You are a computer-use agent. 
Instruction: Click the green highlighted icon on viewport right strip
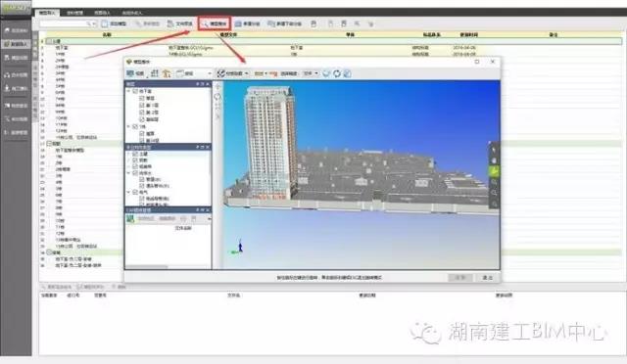click(x=494, y=171)
